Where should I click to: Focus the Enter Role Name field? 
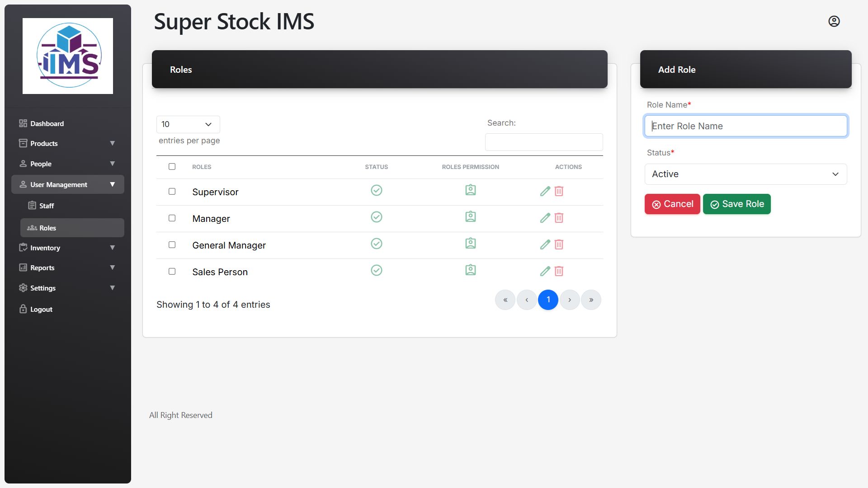pyautogui.click(x=745, y=126)
